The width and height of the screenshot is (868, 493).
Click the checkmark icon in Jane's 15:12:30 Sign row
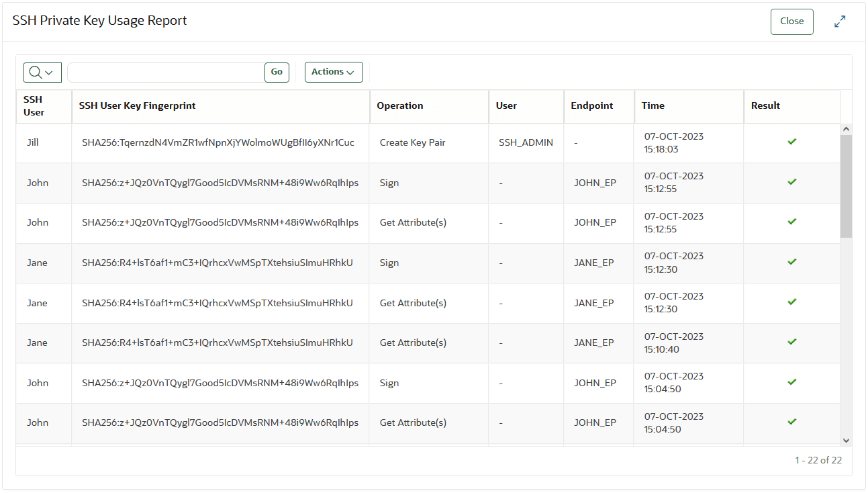click(791, 263)
